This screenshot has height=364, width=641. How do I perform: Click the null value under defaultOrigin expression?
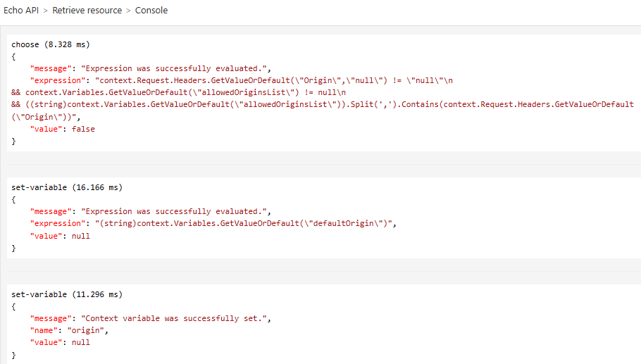pos(81,236)
